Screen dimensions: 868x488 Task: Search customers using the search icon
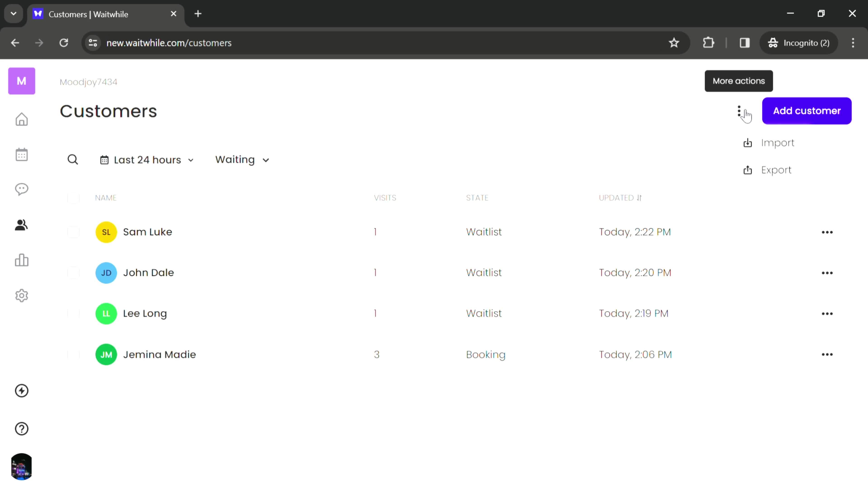[x=73, y=159]
